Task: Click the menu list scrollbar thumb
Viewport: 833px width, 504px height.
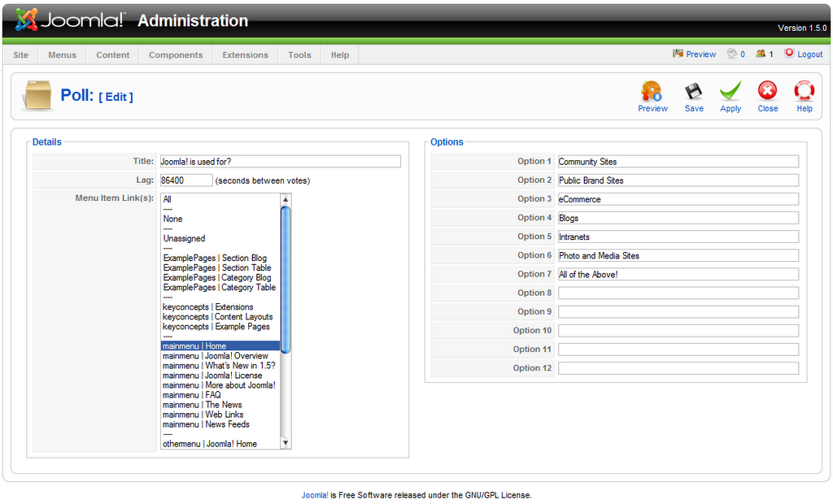Action: point(286,280)
